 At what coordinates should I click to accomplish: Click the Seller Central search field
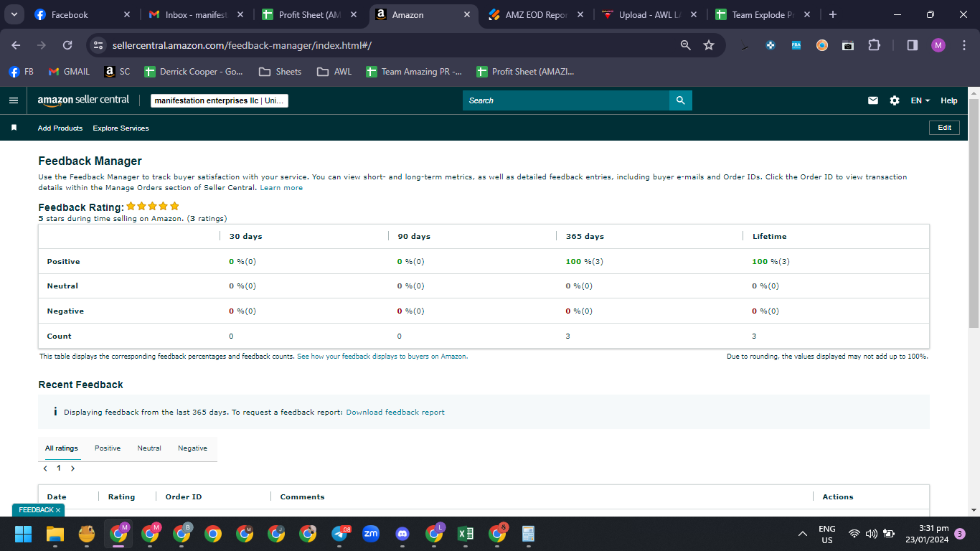coord(566,100)
